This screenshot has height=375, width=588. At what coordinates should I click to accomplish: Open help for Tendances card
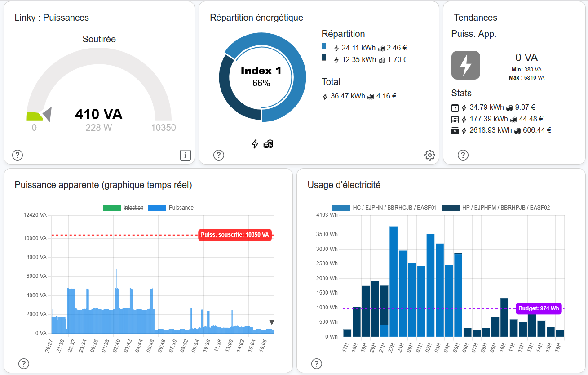point(463,155)
